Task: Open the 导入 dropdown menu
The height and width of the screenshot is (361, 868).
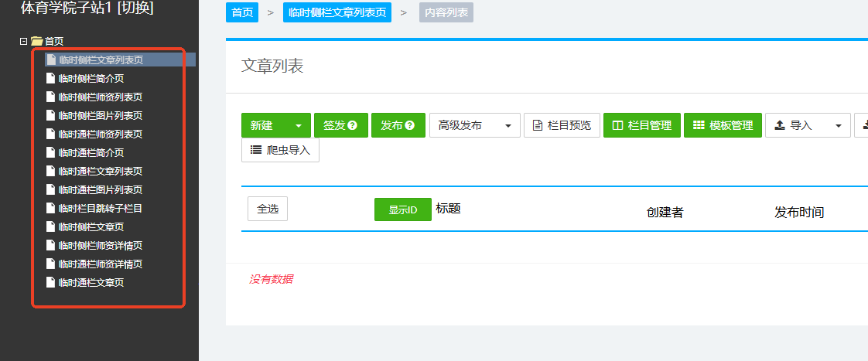Action: tap(838, 125)
